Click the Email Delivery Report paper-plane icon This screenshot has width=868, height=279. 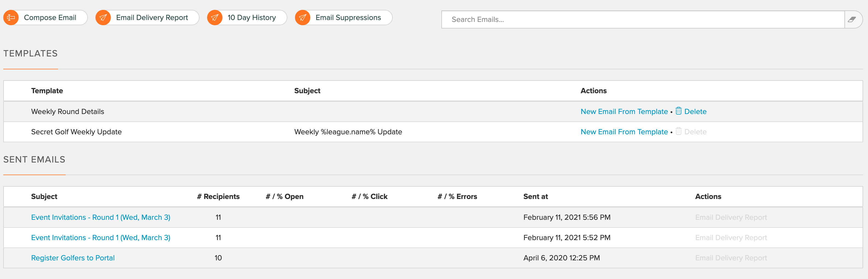103,18
